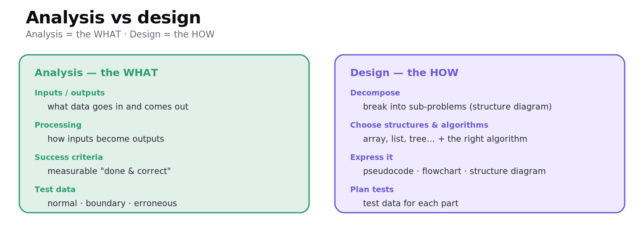Click 'normal · boundary · erroneous' text
The height and width of the screenshot is (232, 644).
click(112, 204)
